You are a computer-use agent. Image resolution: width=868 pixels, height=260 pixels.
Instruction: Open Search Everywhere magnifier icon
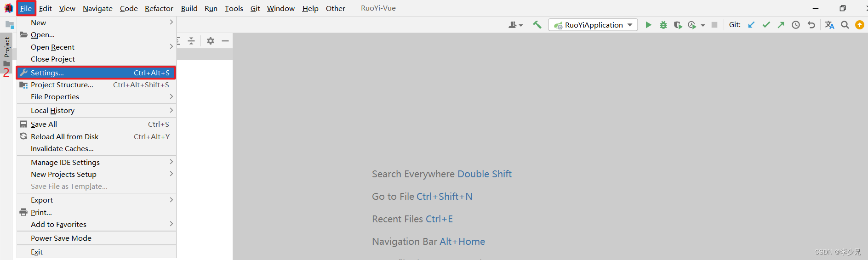(845, 25)
